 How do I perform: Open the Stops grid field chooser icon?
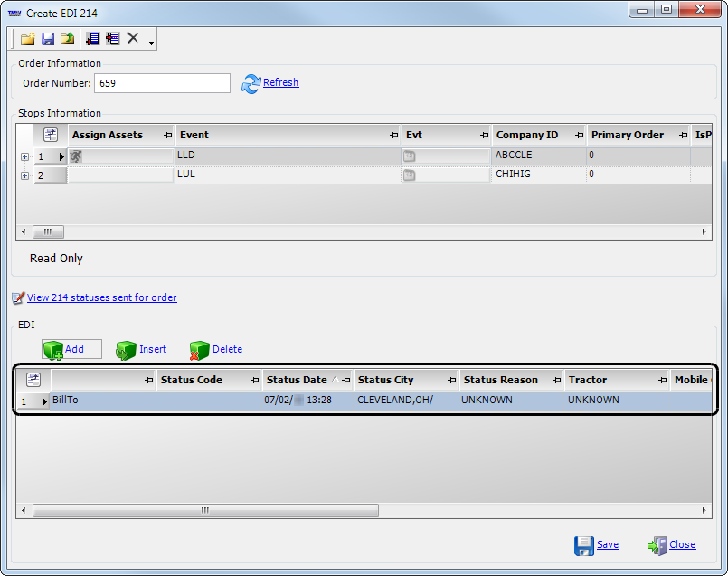pos(51,135)
